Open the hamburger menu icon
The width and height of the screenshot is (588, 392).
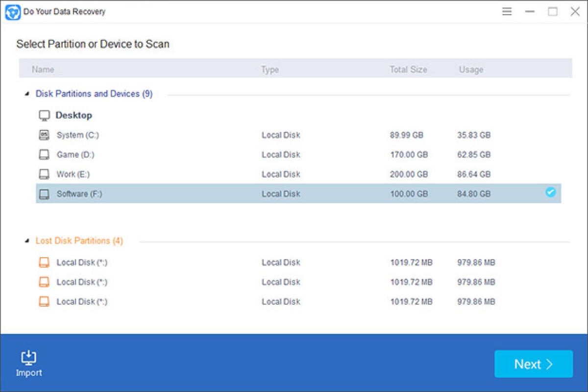(x=507, y=11)
